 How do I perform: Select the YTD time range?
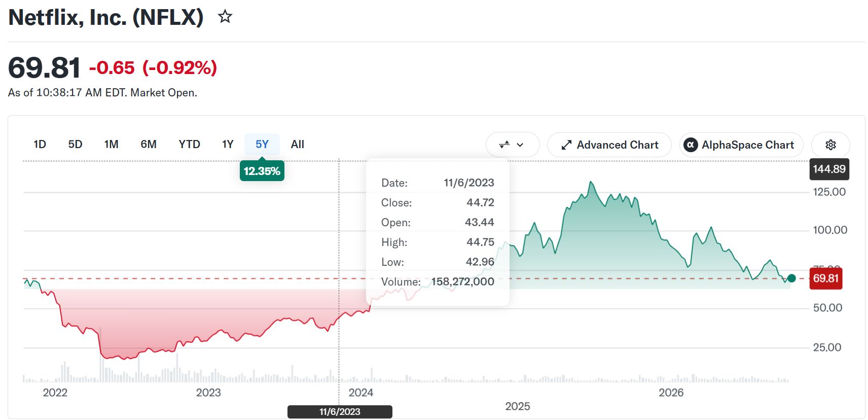click(189, 145)
